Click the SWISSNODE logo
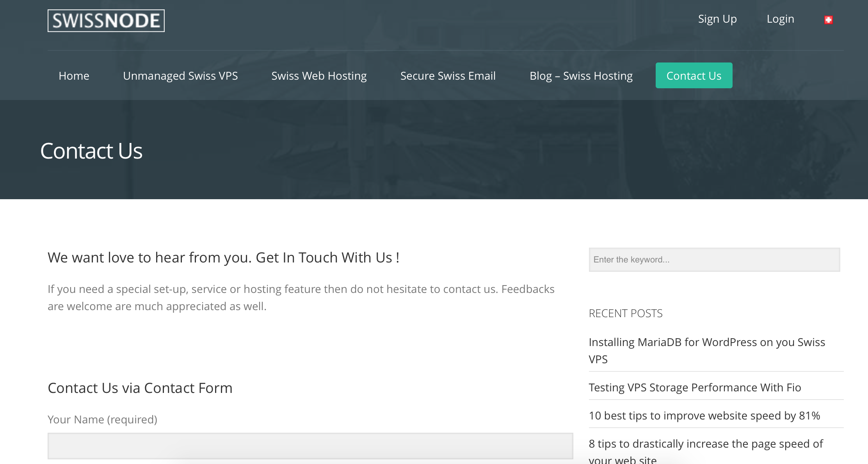Viewport: 868px width, 464px height. [x=106, y=21]
